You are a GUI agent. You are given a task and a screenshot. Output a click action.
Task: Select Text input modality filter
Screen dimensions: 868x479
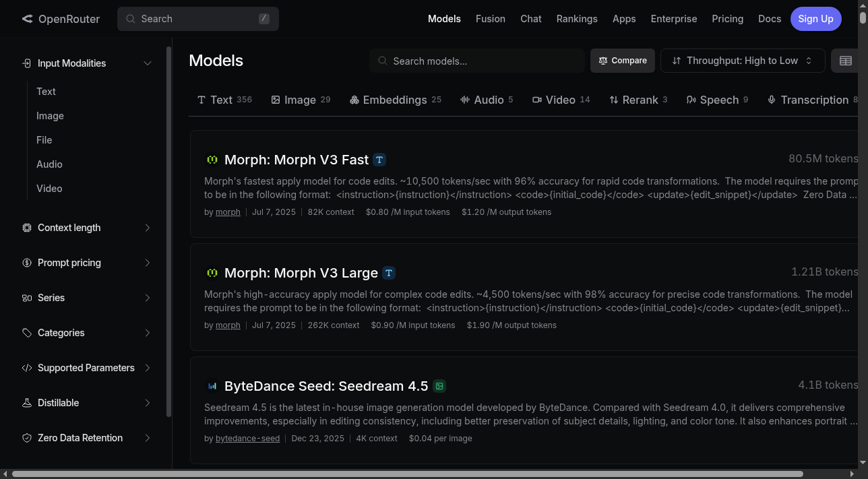tap(46, 92)
